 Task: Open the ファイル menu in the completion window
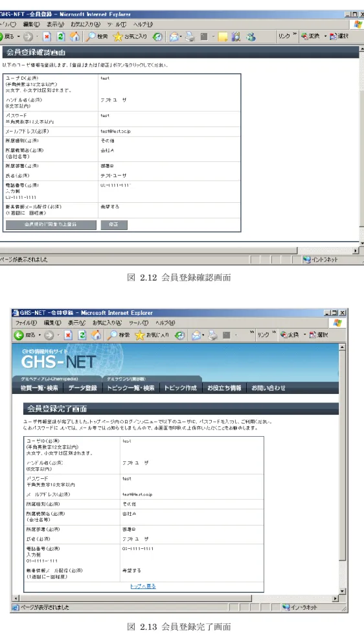pyautogui.click(x=26, y=323)
